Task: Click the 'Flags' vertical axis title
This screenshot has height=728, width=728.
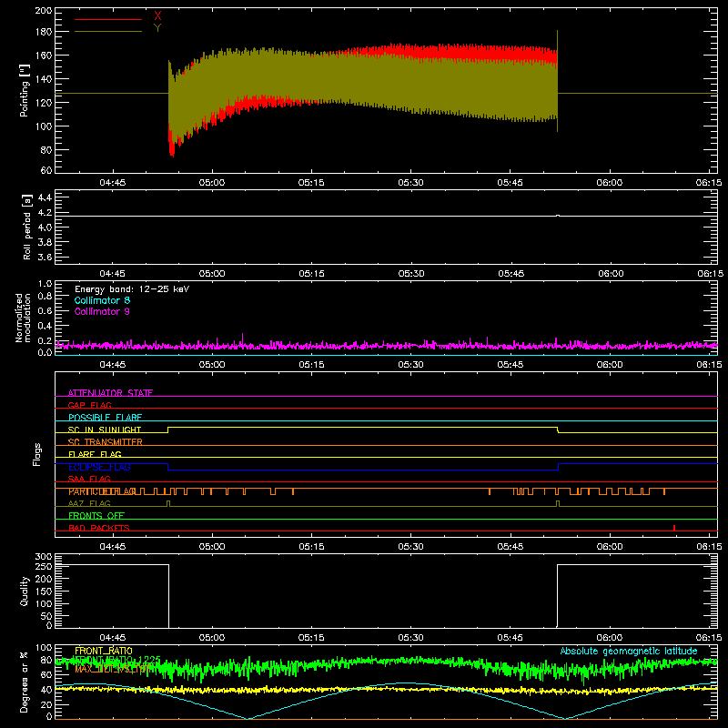Action: coord(36,454)
